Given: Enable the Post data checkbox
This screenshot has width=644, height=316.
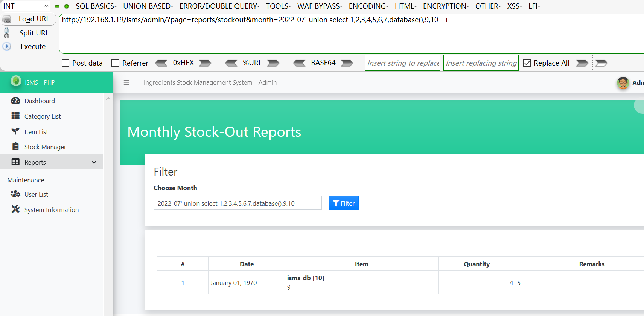Looking at the screenshot, I should [65, 63].
